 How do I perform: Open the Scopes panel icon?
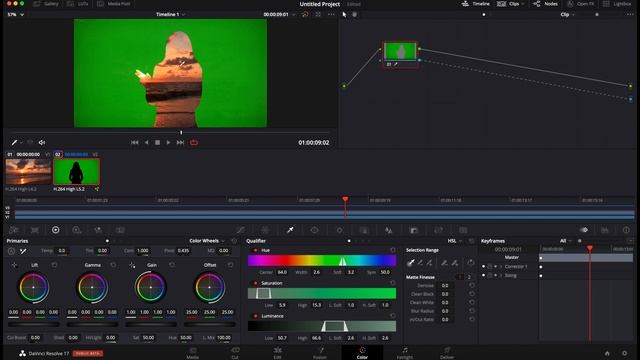[x=605, y=230]
